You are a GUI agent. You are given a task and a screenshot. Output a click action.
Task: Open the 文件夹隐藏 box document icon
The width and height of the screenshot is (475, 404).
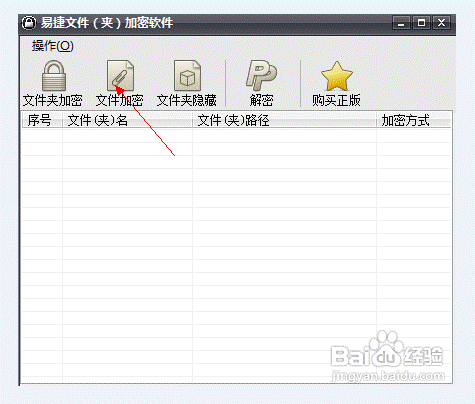tap(187, 75)
